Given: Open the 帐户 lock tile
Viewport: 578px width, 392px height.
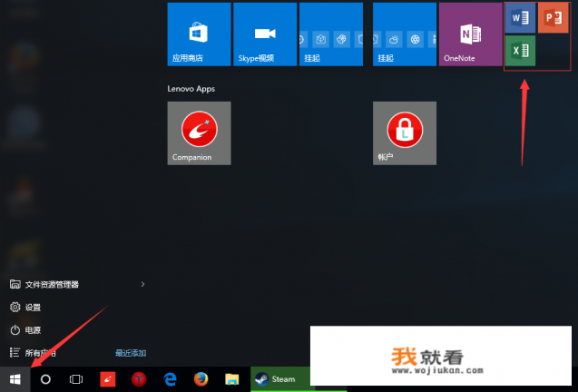Looking at the screenshot, I should [x=405, y=133].
